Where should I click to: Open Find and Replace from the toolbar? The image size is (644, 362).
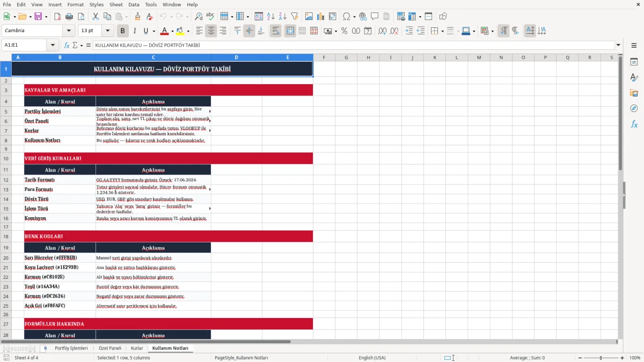(199, 17)
